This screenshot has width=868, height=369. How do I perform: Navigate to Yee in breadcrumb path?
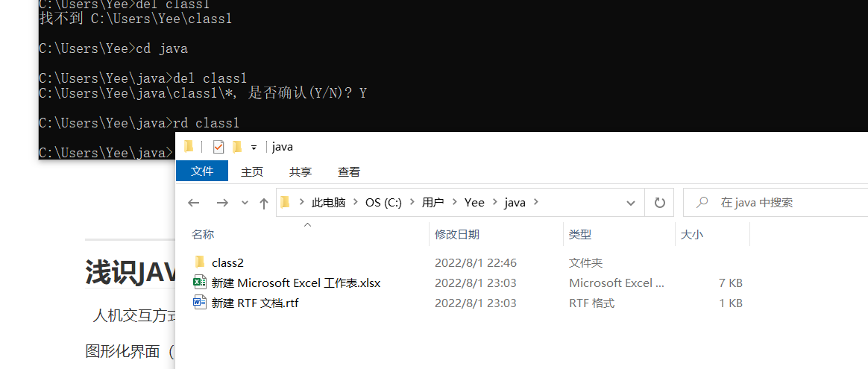point(474,203)
